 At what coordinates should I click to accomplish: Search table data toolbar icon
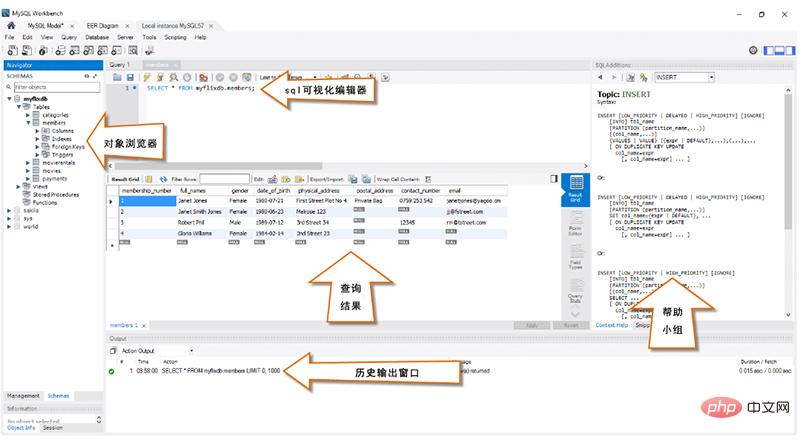(133, 50)
